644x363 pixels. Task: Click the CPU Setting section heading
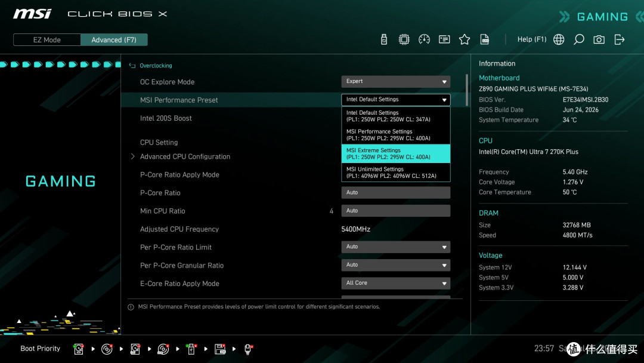point(159,143)
